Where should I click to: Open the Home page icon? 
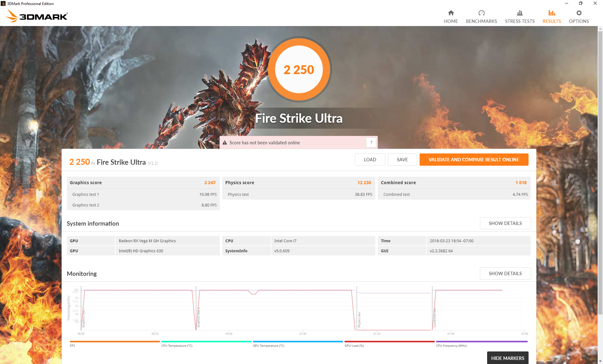451,13
